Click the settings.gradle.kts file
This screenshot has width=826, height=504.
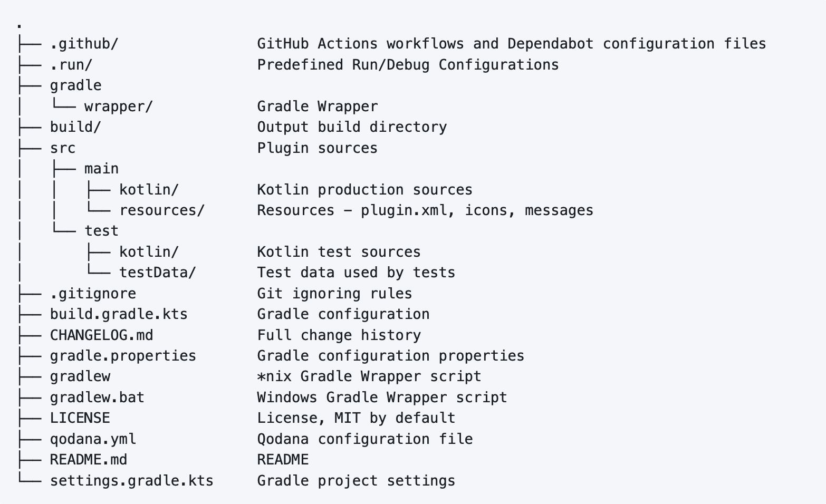[x=131, y=481]
